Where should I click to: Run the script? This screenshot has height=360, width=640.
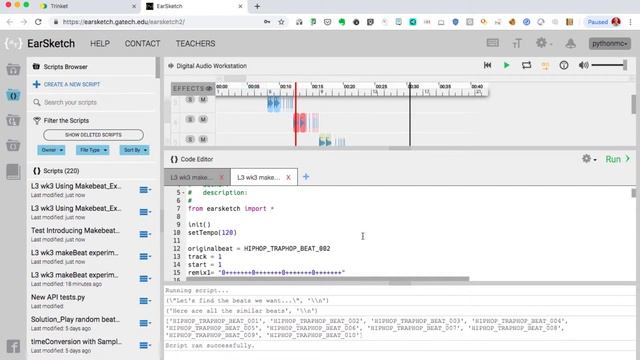tap(618, 159)
